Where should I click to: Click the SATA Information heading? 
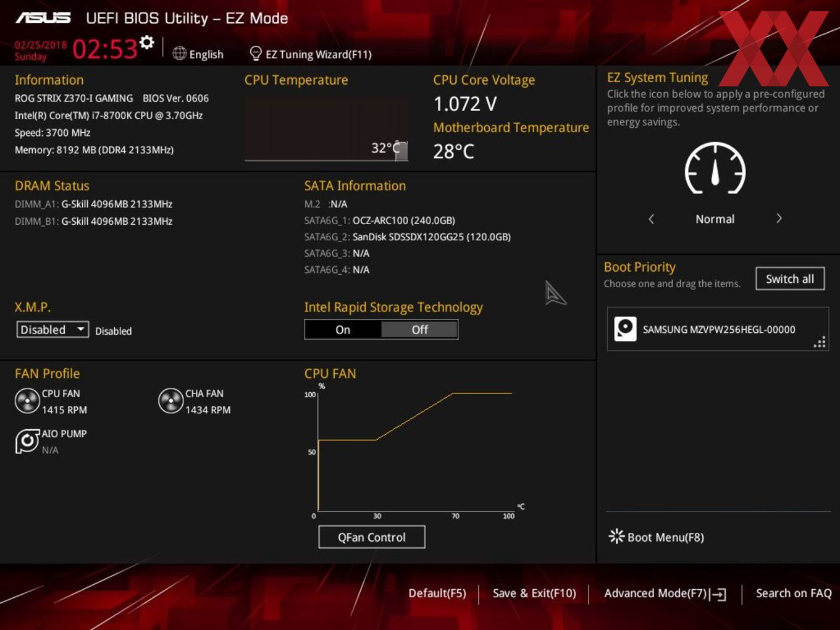(355, 186)
